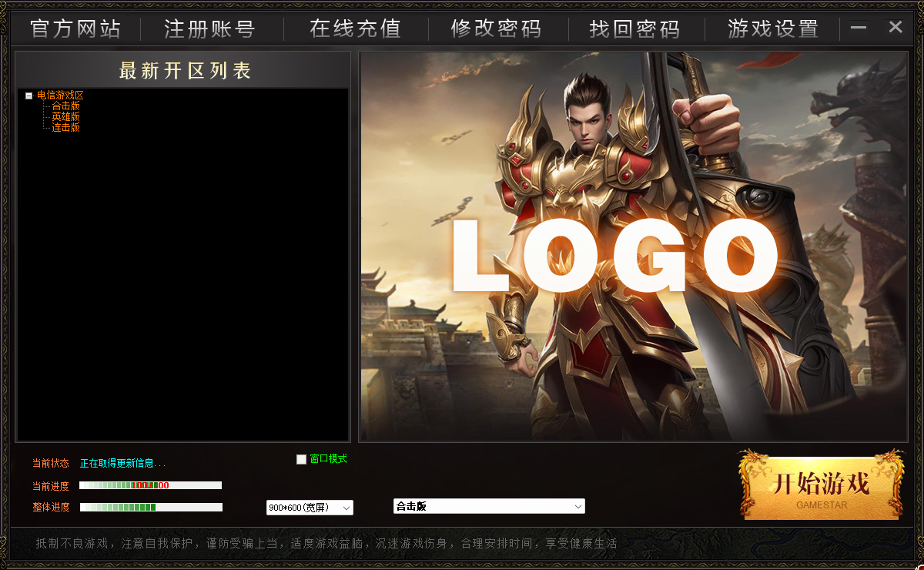Choose the 合击版 server entry in the tree
Image resolution: width=924 pixels, height=570 pixels.
[x=66, y=106]
